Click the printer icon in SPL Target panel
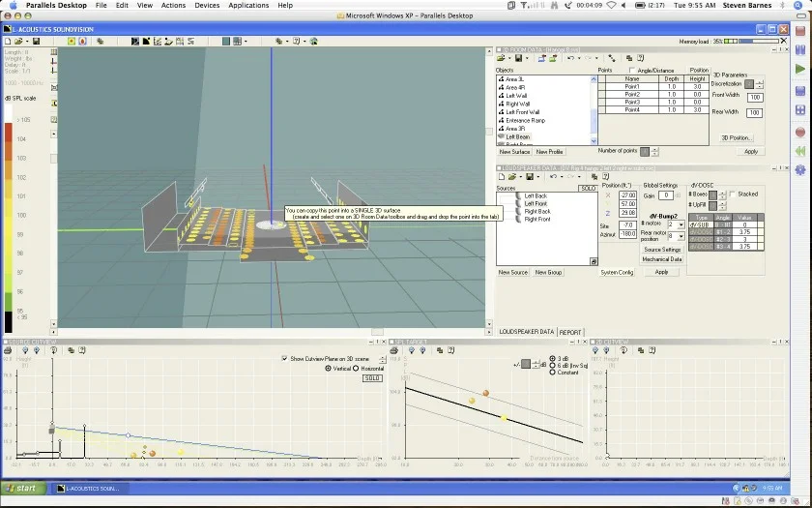This screenshot has width=812, height=508. pos(394,350)
